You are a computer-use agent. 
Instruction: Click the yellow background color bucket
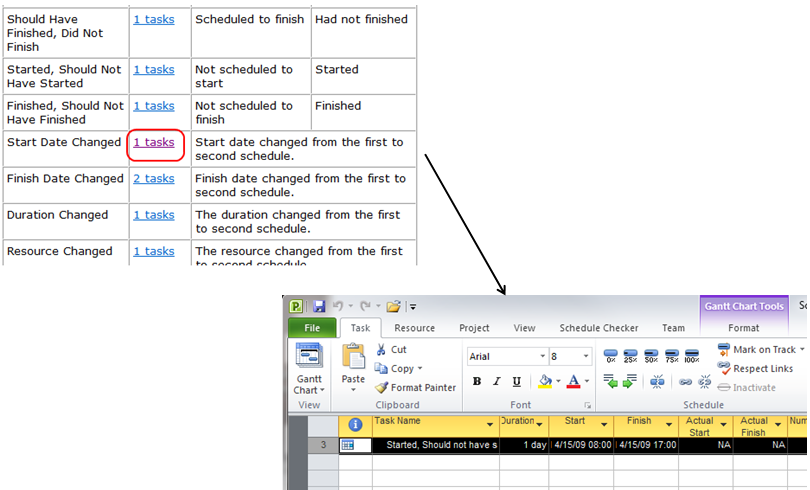[545, 381]
